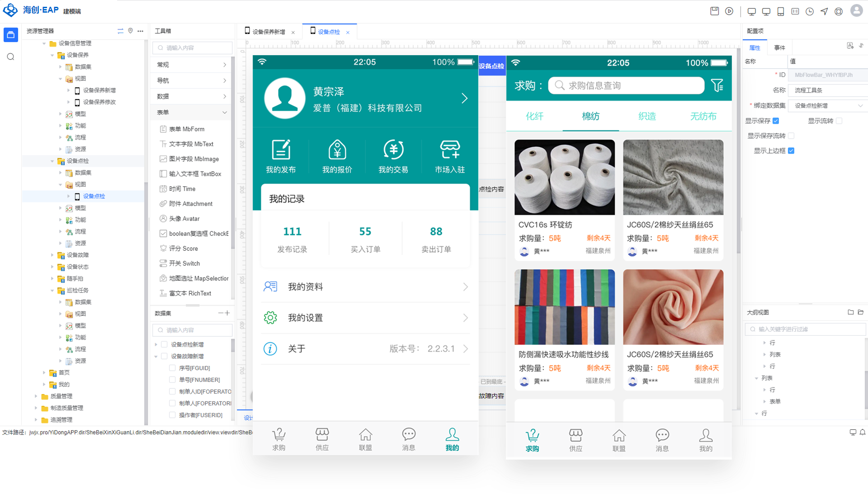This screenshot has width=868, height=494.
Task: Click the mobile device preview icon
Action: pyautogui.click(x=781, y=12)
